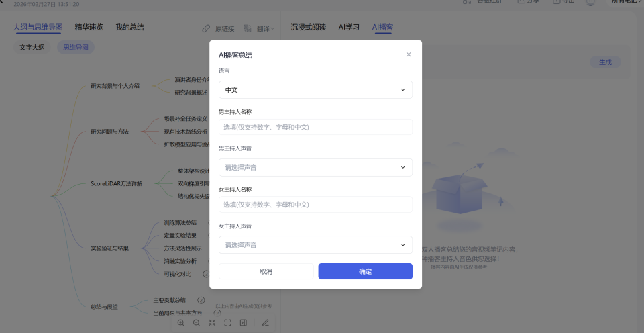Open the AI学习 tab
The width and height of the screenshot is (644, 333).
(349, 27)
